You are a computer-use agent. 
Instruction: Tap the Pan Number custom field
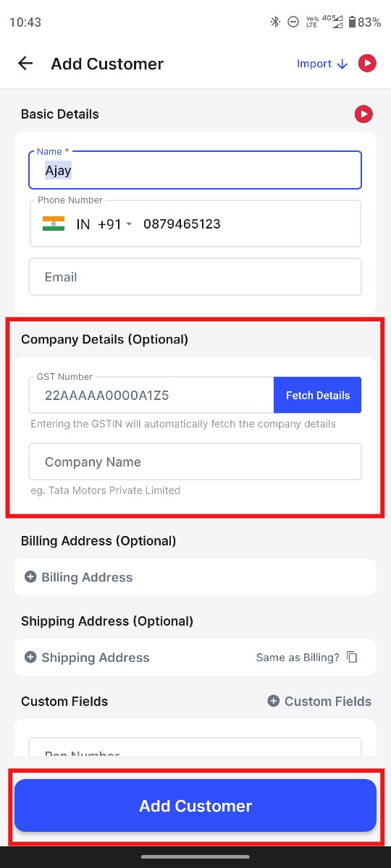click(195, 748)
